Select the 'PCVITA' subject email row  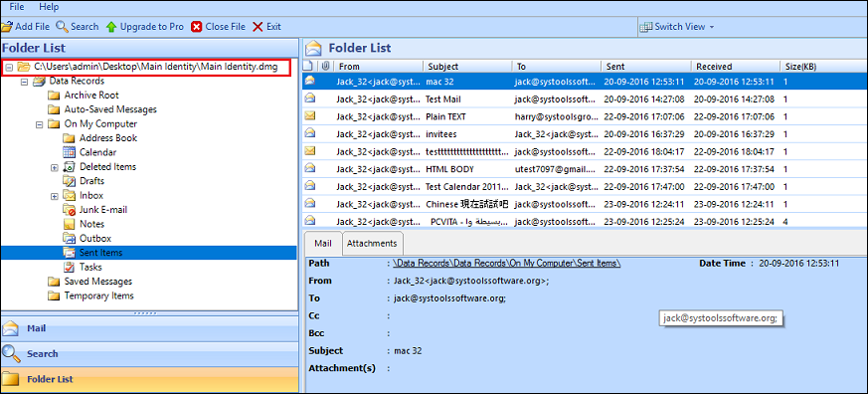pos(585,221)
